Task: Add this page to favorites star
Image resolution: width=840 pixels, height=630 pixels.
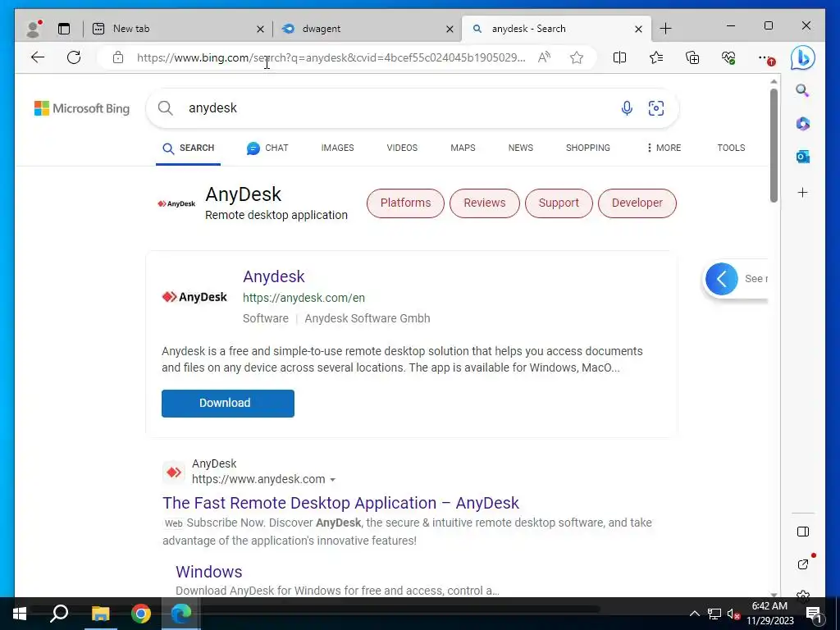Action: (577, 57)
